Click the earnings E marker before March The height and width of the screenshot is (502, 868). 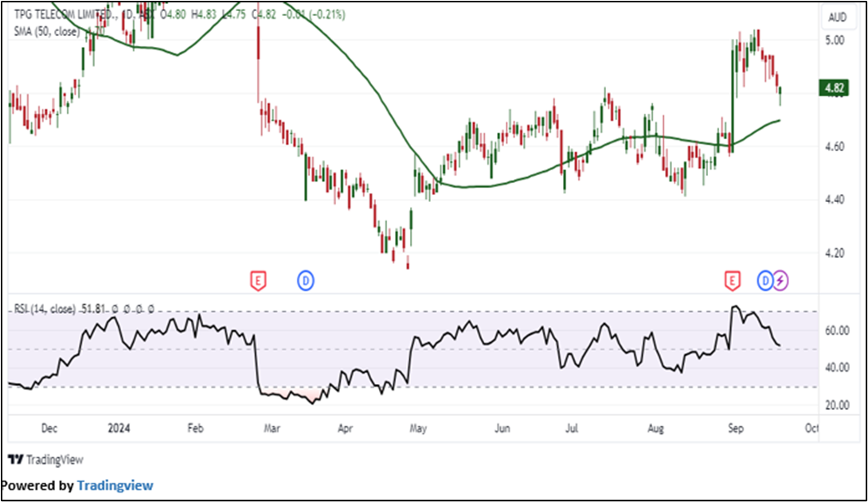[258, 281]
